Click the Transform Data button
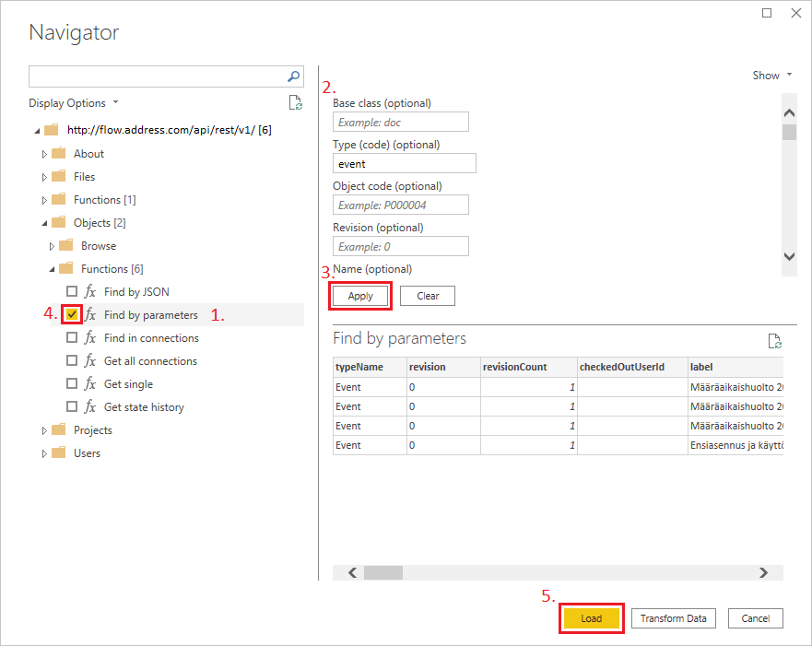 (673, 618)
